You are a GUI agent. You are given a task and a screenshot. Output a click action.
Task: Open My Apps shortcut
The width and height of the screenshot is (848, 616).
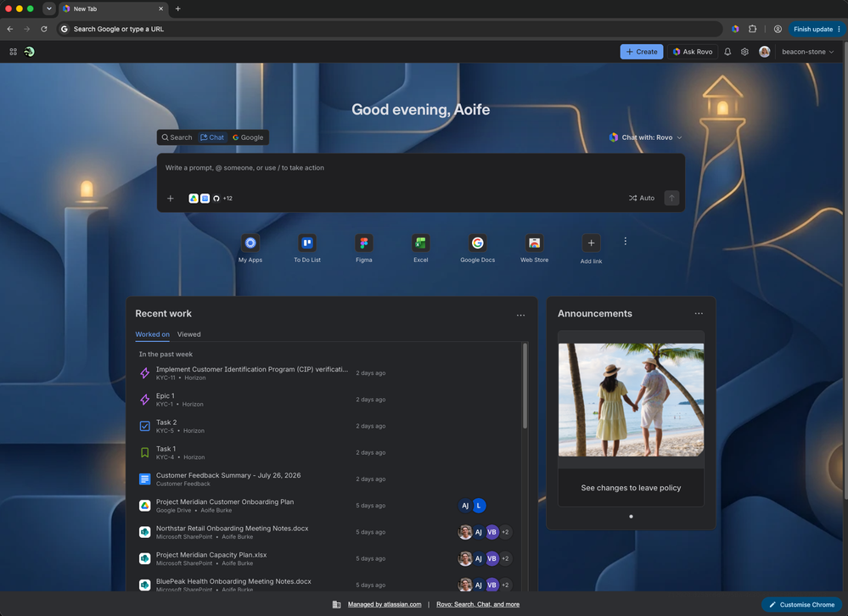pyautogui.click(x=250, y=249)
